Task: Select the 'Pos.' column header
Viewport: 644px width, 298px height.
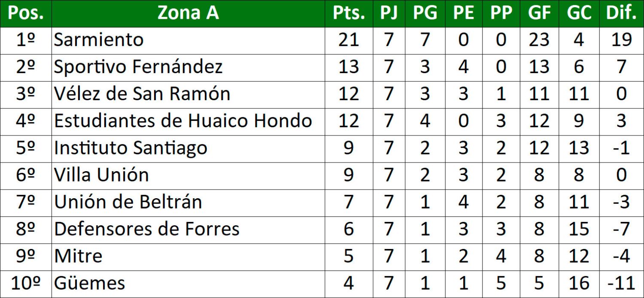Action: pyautogui.click(x=26, y=13)
